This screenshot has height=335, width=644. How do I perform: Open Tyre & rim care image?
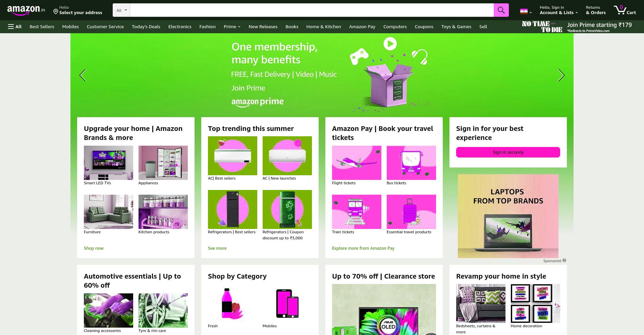tap(163, 310)
